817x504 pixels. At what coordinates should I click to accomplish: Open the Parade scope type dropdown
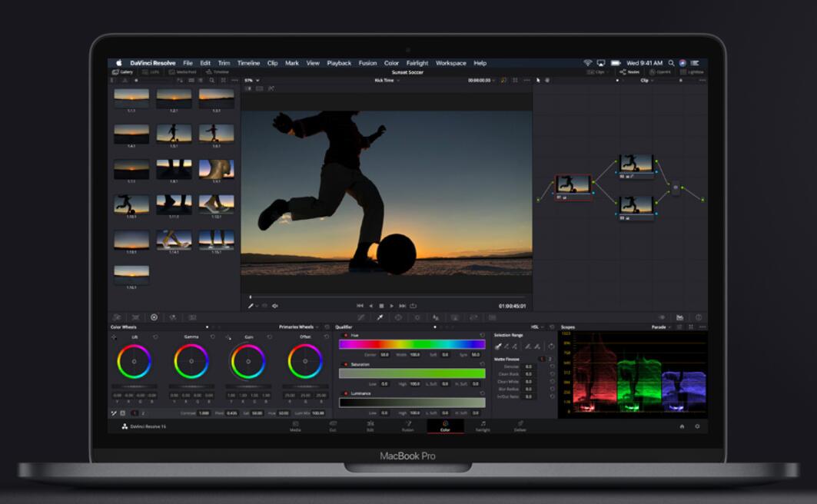click(660, 327)
